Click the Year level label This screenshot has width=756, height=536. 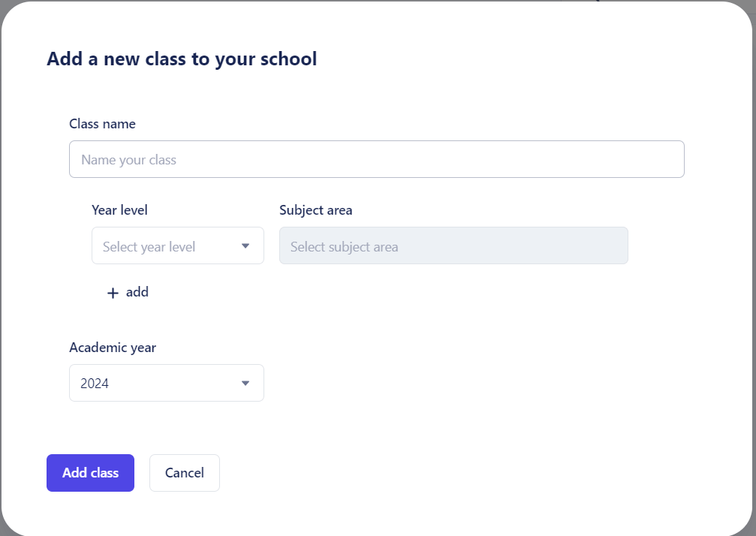point(119,210)
